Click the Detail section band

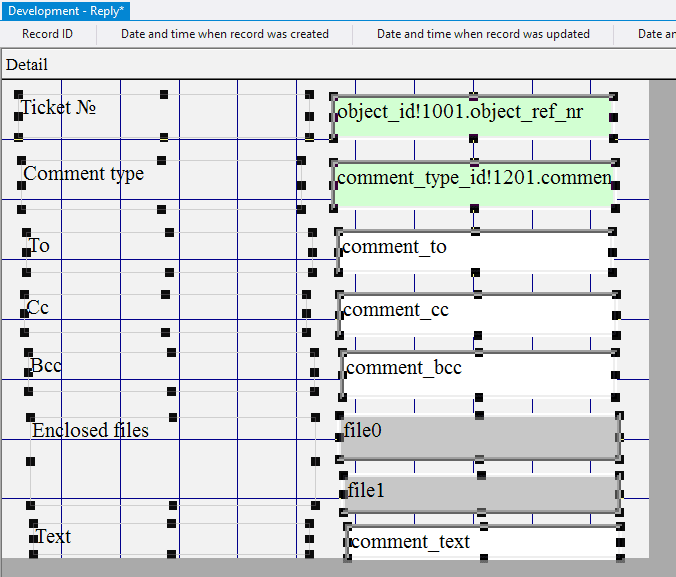(27, 65)
